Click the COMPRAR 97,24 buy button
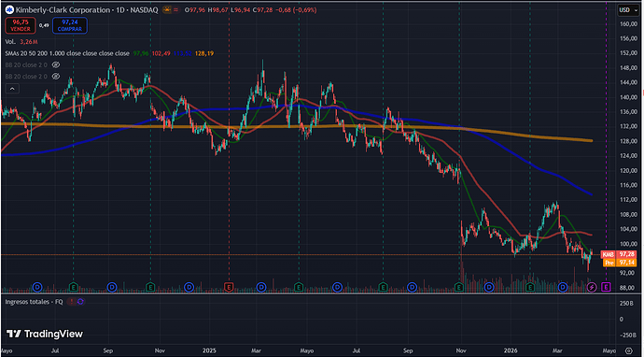Image resolution: width=644 pixels, height=357 pixels. click(x=70, y=25)
